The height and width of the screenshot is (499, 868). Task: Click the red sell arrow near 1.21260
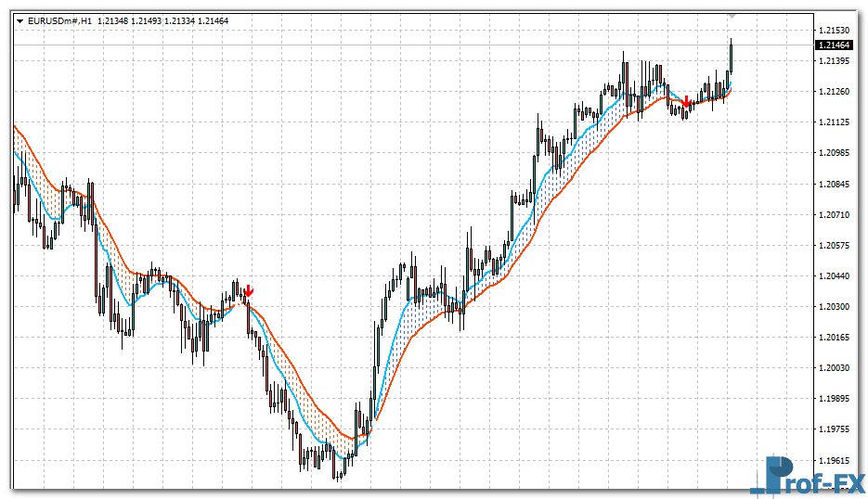[686, 101]
